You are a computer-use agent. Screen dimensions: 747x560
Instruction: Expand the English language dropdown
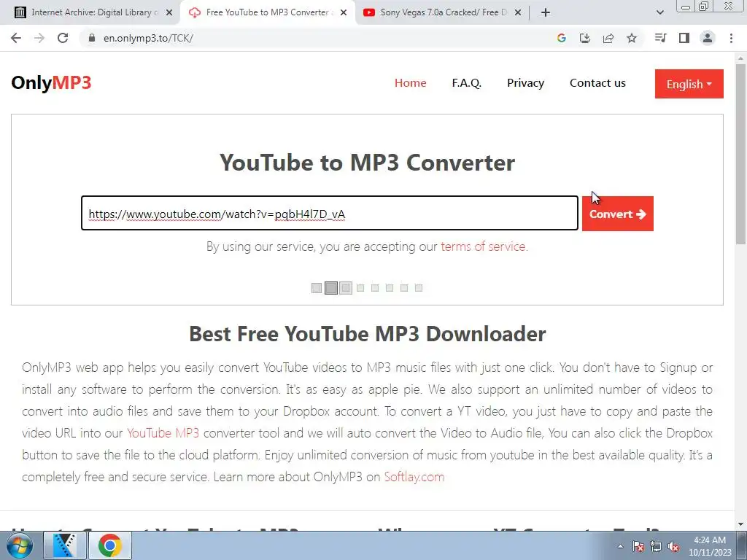click(689, 84)
